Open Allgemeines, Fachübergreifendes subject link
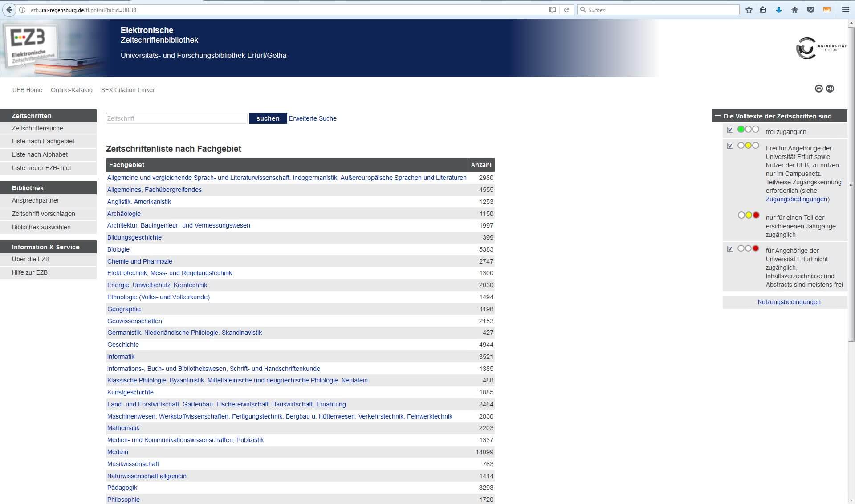 (x=155, y=190)
